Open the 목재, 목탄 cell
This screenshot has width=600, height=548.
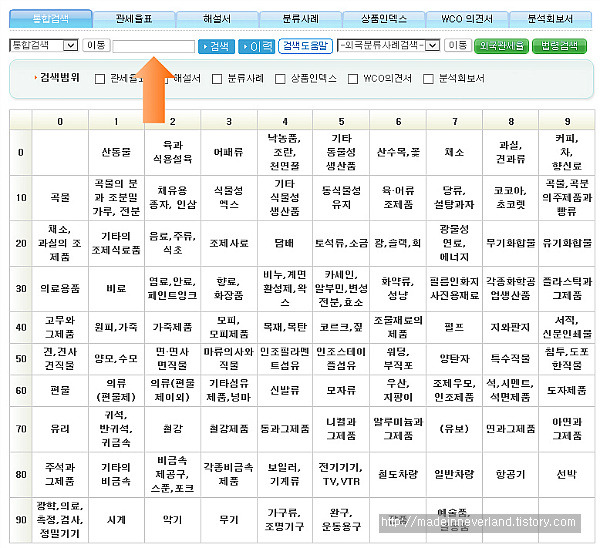(285, 327)
